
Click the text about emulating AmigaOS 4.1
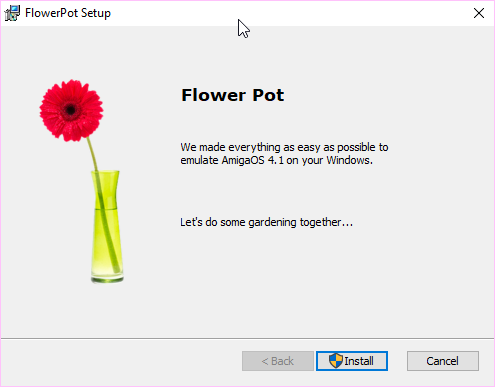[284, 154]
